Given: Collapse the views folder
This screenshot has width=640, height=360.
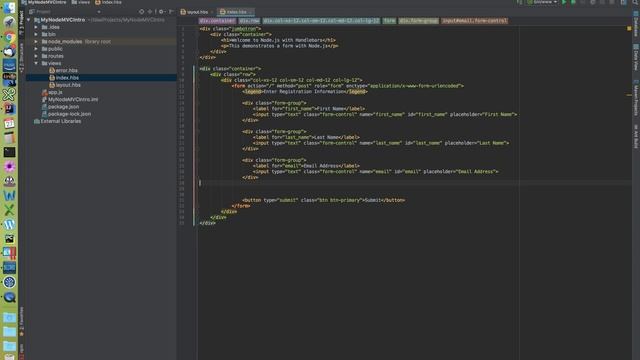Looking at the screenshot, I should 36,63.
